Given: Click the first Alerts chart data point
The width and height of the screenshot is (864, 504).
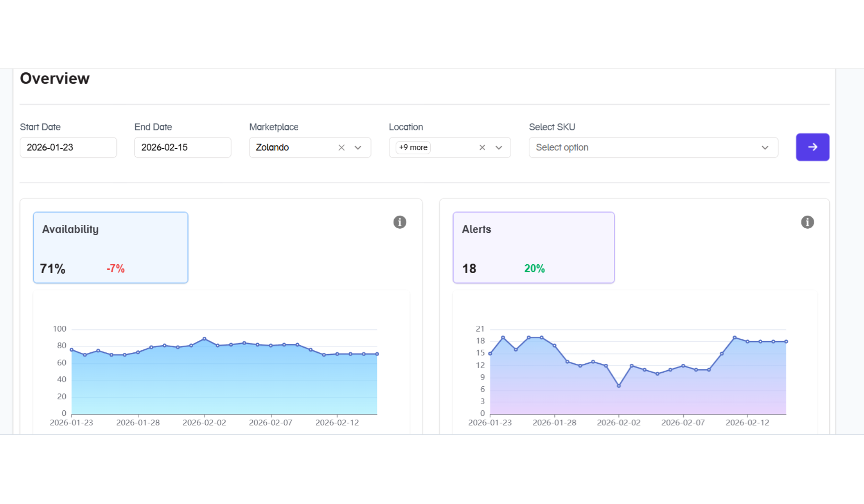Looking at the screenshot, I should [x=490, y=354].
